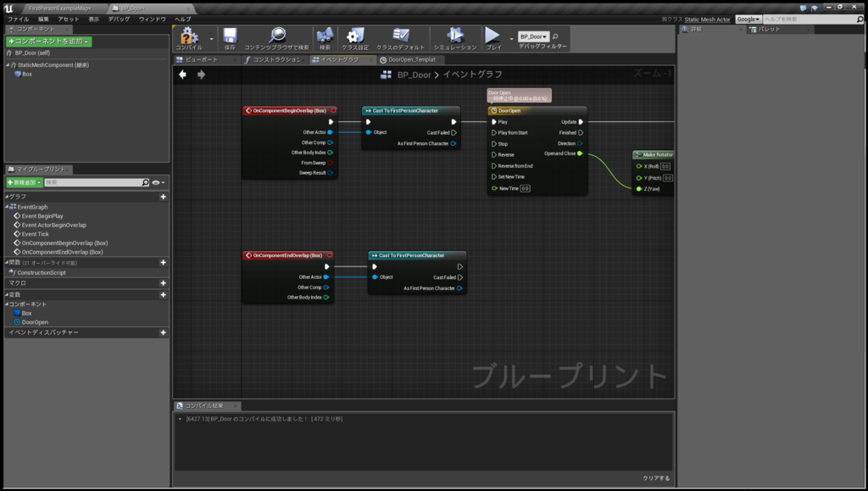Viewport: 868px width, 491px height.
Task: Switch to the コンストラクション tab
Action: click(276, 59)
